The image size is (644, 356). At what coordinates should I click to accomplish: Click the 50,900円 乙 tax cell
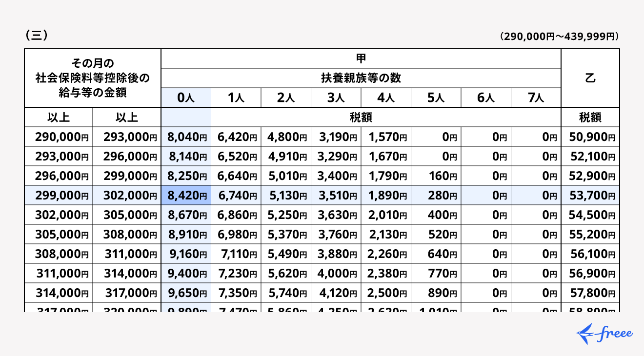(590, 137)
